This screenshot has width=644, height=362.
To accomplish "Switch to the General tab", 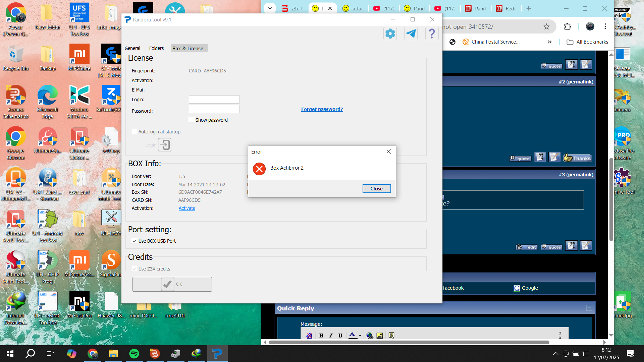I will coord(132,48).
